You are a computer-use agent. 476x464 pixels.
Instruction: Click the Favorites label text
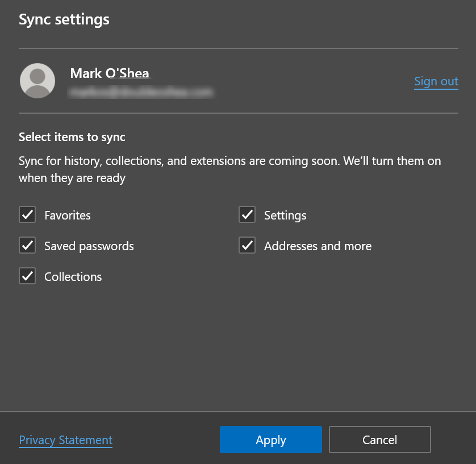point(68,216)
